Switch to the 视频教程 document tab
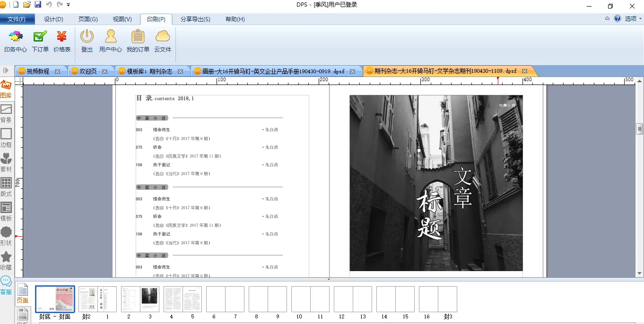 click(x=38, y=71)
